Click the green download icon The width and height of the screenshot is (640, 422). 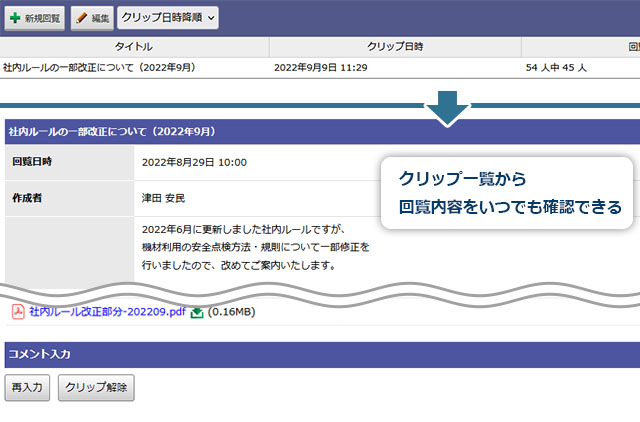tap(197, 313)
